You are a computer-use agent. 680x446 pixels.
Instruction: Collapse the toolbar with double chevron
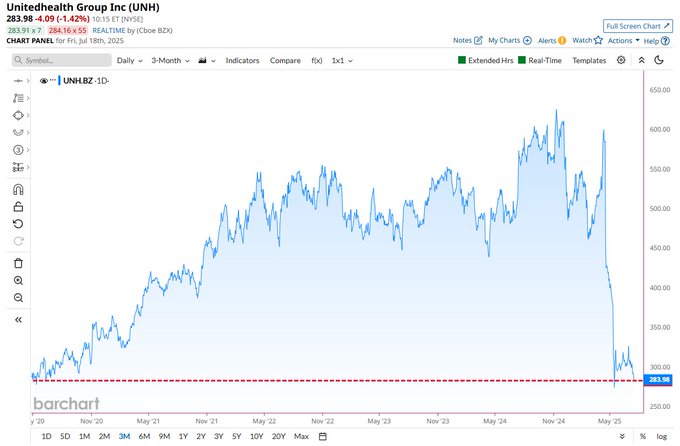(641, 60)
